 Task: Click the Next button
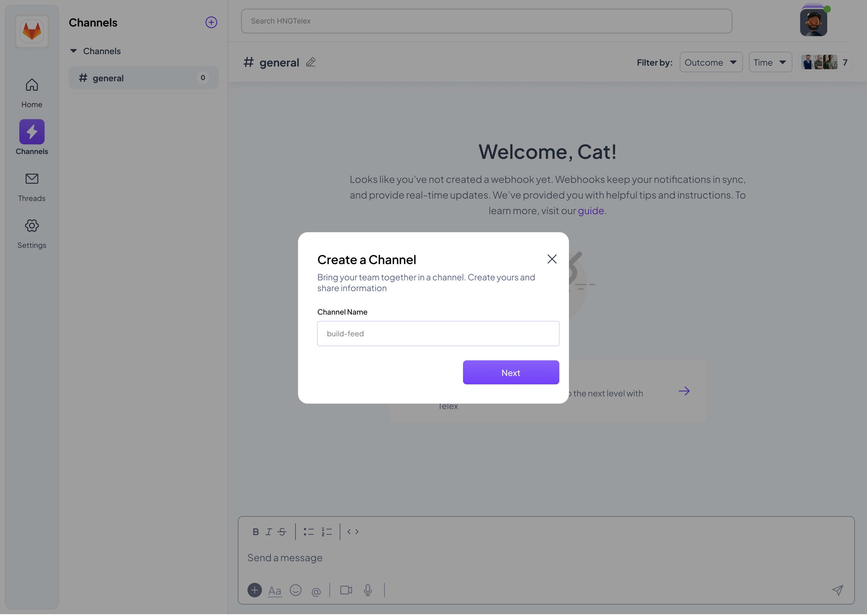click(x=511, y=373)
